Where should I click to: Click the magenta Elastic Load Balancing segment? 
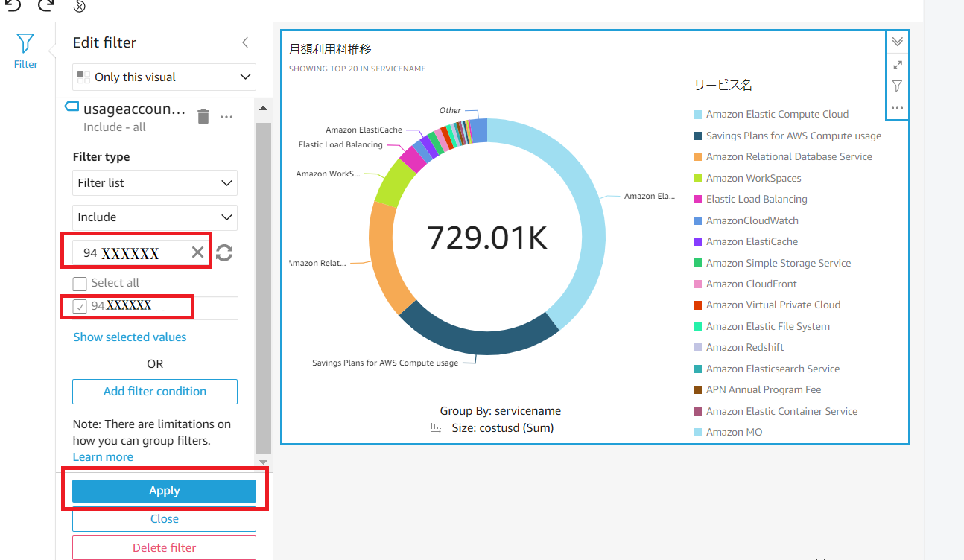411,159
